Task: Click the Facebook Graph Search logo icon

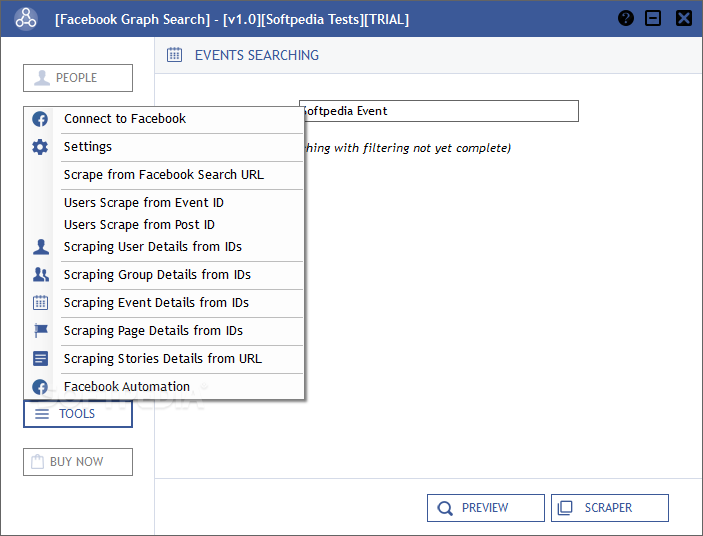Action: [26, 19]
